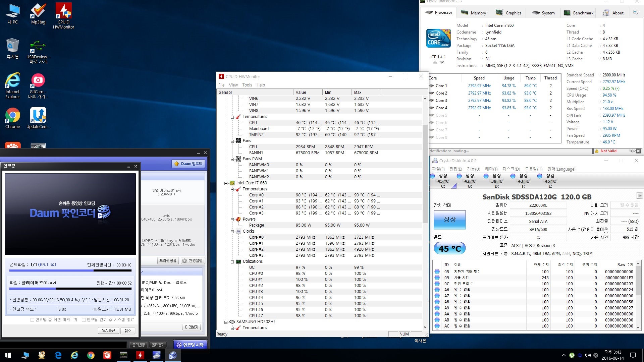
Task: Switch to Memory tab in BlackBox
Action: [473, 13]
